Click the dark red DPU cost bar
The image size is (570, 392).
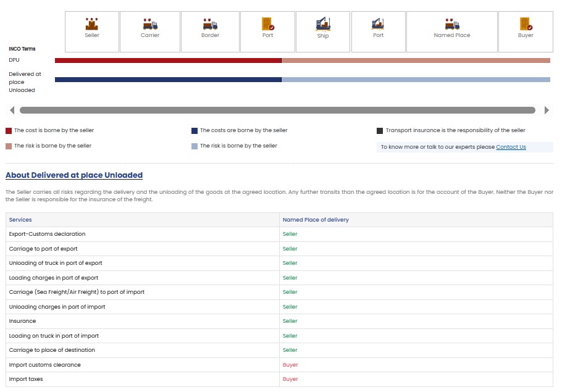point(168,60)
